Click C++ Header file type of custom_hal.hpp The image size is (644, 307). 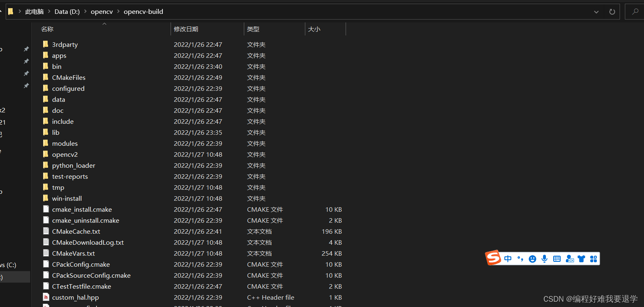pyautogui.click(x=271, y=297)
